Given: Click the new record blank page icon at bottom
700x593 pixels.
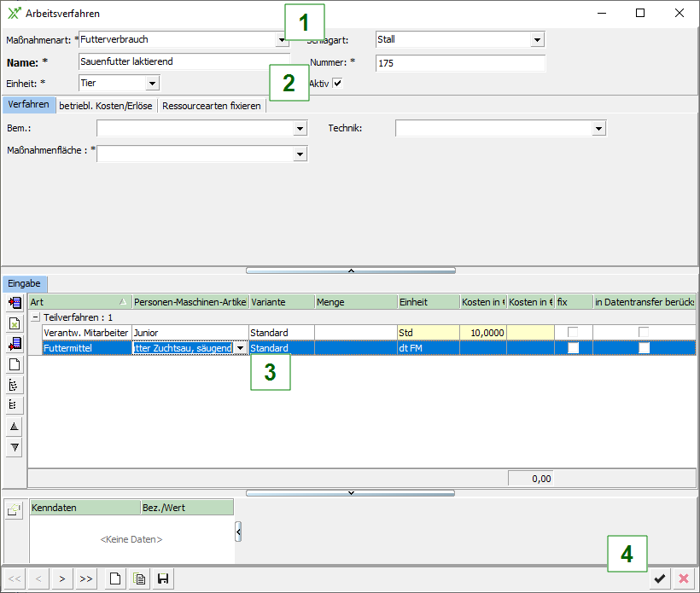Looking at the screenshot, I should click(114, 579).
